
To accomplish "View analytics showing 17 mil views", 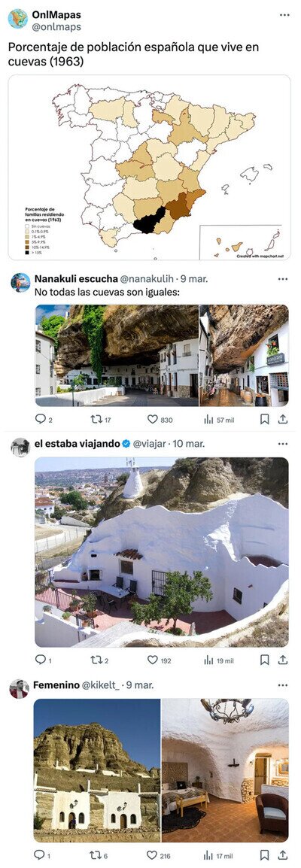I will [x=218, y=855].
